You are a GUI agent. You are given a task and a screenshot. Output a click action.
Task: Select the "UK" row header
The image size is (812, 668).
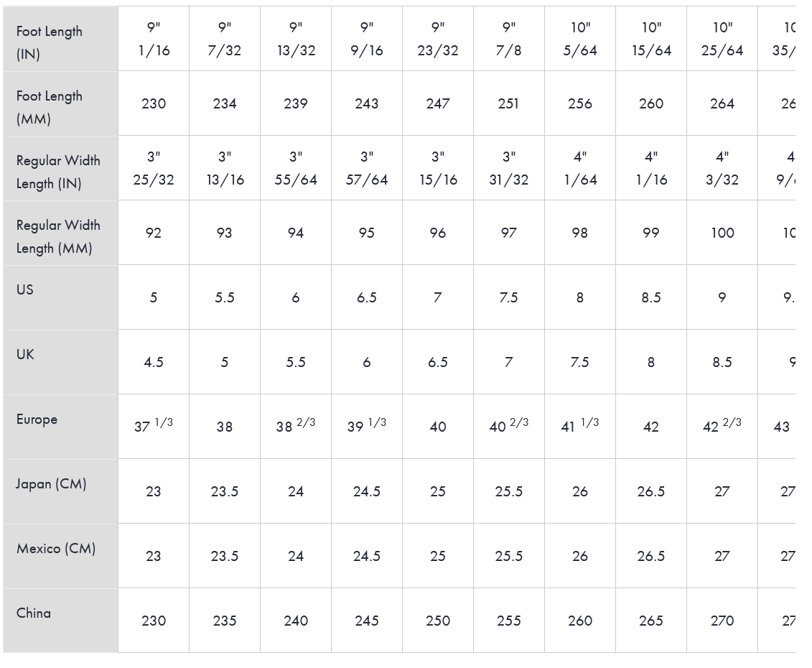point(25,354)
